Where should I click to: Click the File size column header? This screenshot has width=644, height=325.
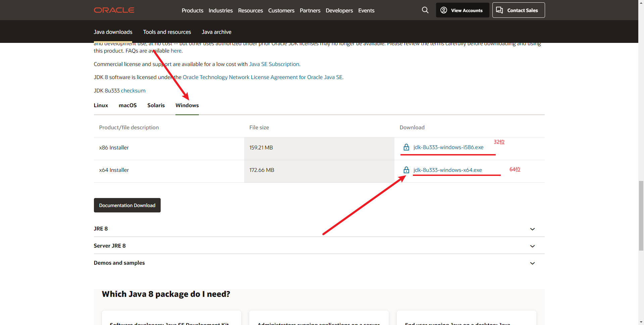pyautogui.click(x=259, y=127)
